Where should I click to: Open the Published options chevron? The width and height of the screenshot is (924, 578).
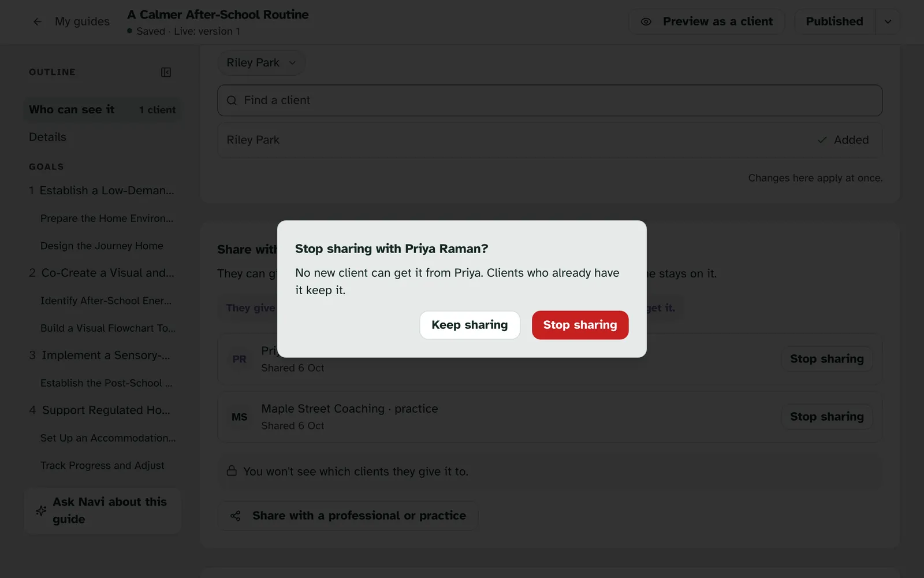(x=888, y=21)
